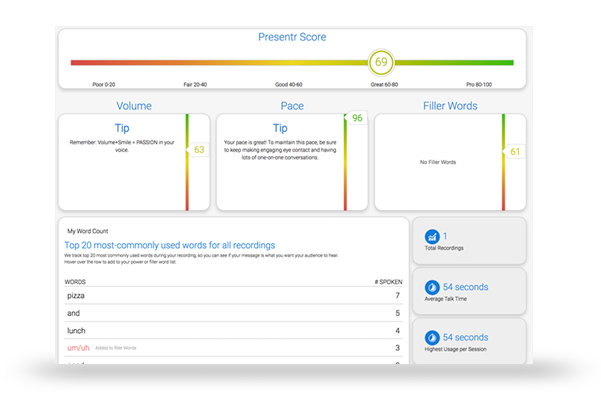
Task: Click the 'Great 60-80' scale label
Action: click(384, 84)
